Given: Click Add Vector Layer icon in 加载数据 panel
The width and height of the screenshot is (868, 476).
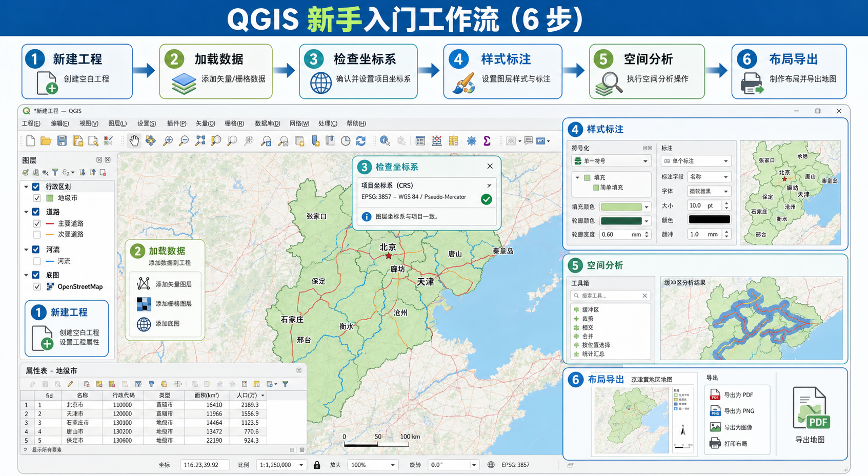Looking at the screenshot, I should click(144, 283).
